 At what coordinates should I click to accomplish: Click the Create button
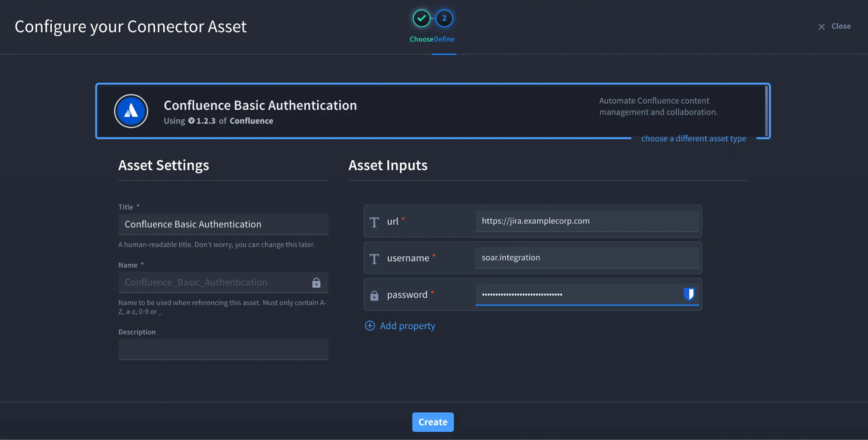(433, 422)
